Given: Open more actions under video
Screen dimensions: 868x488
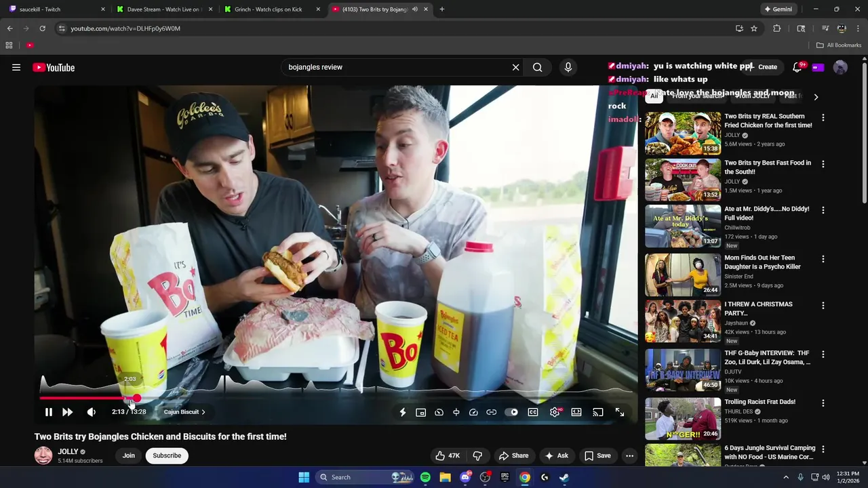Looking at the screenshot, I should [x=629, y=455].
